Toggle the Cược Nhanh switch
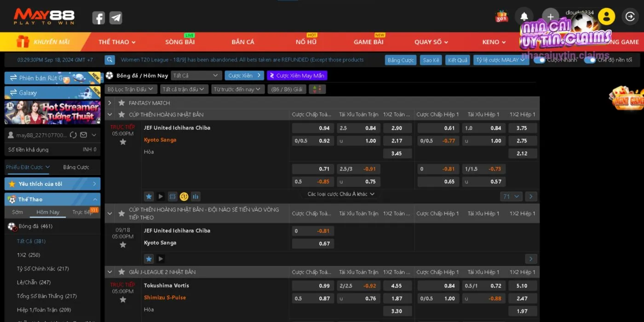The width and height of the screenshot is (644, 322). point(539,60)
